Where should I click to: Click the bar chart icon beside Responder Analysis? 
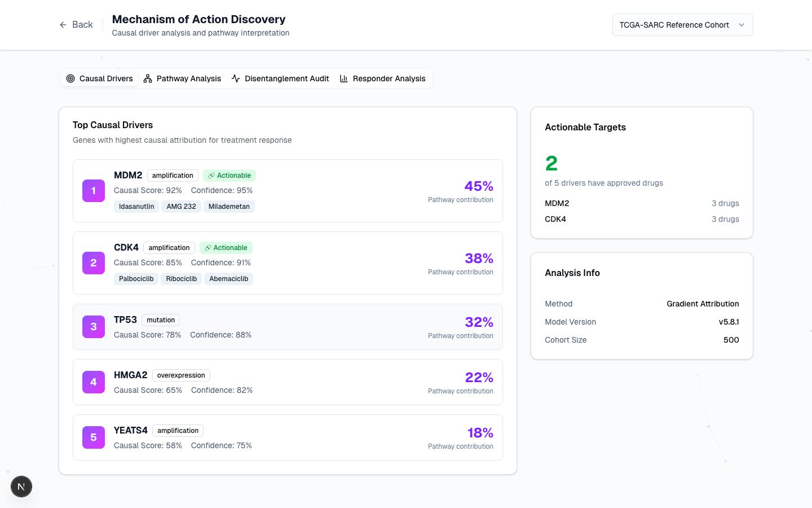pyautogui.click(x=344, y=78)
